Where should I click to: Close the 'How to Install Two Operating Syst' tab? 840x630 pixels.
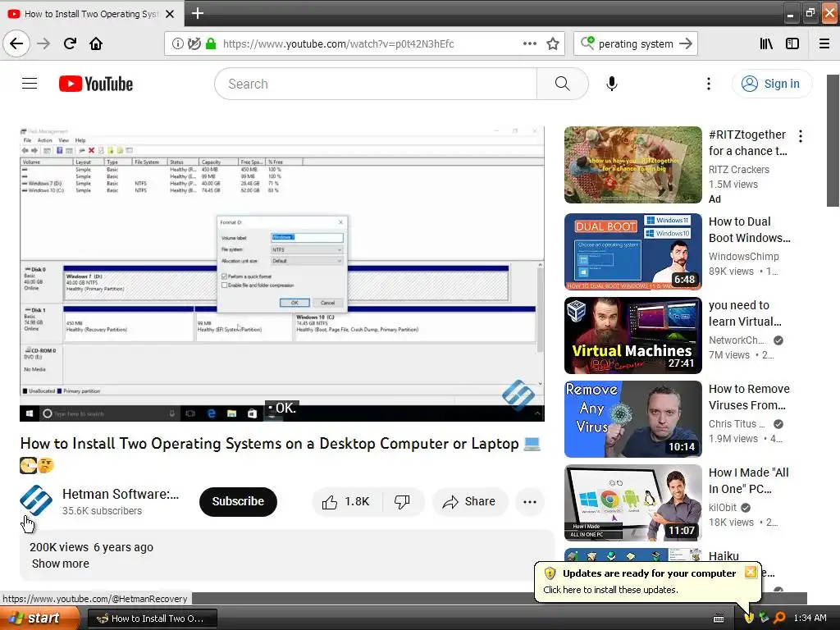[x=170, y=14]
